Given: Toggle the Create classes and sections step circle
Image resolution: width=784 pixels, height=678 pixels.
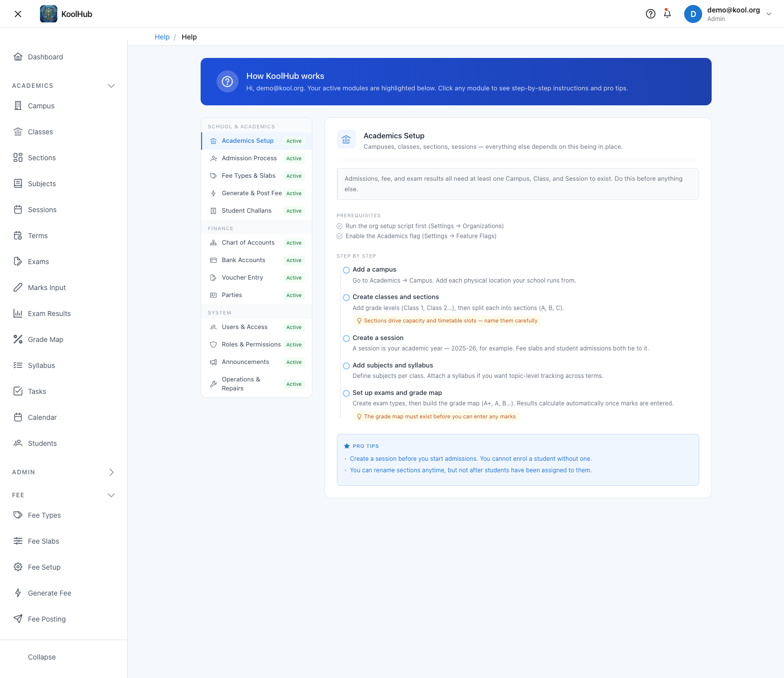Looking at the screenshot, I should 346,298.
